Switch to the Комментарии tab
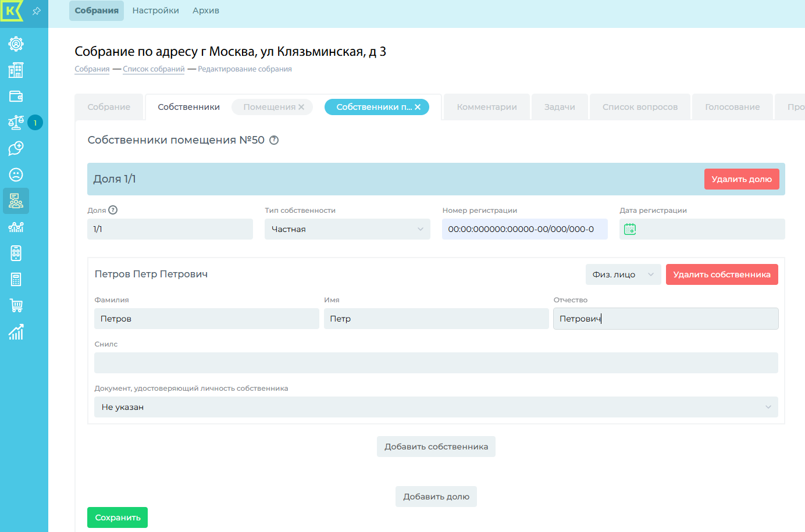This screenshot has height=532, width=805. coord(487,107)
